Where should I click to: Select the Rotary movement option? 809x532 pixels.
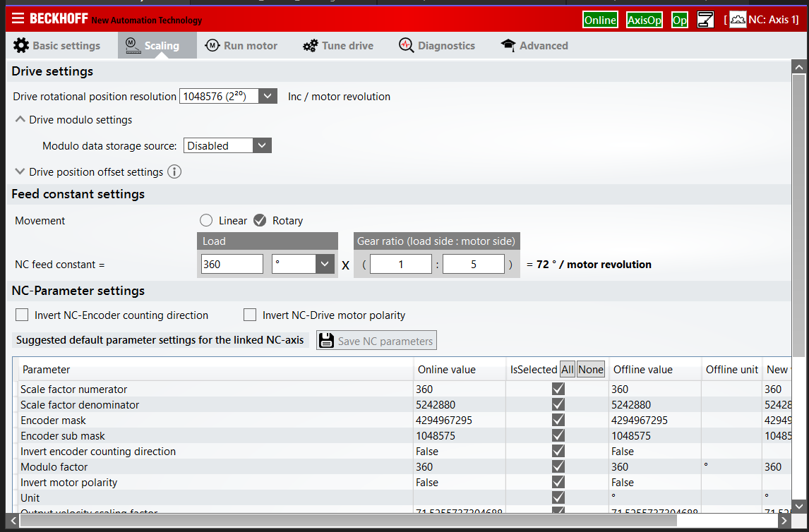point(260,221)
